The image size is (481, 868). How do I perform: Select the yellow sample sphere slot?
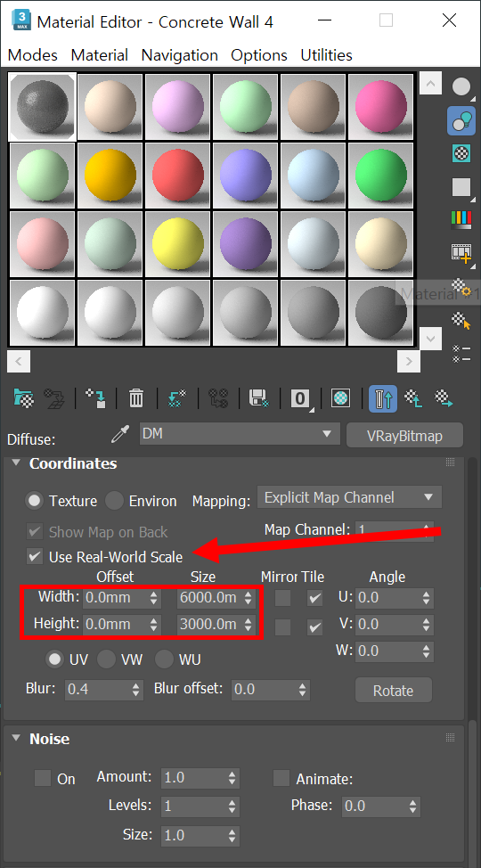pyautogui.click(x=177, y=244)
